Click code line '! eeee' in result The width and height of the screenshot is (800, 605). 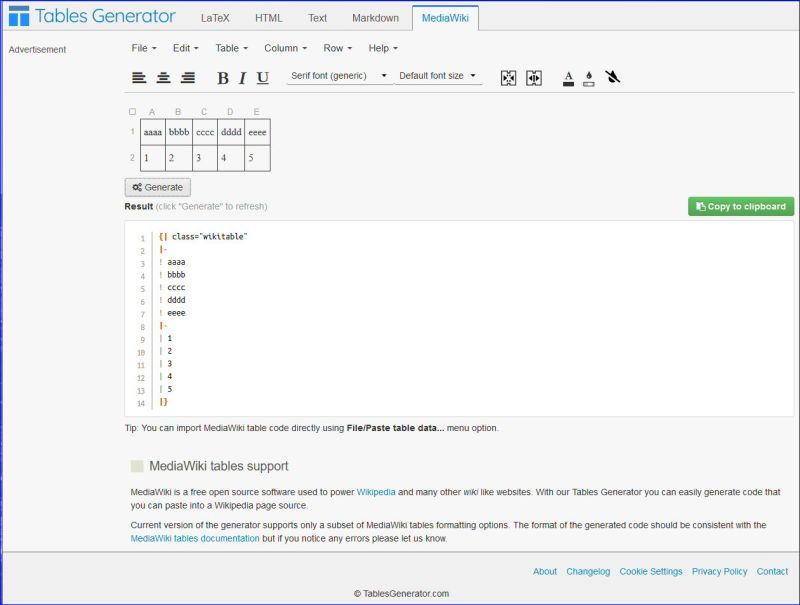tap(172, 313)
